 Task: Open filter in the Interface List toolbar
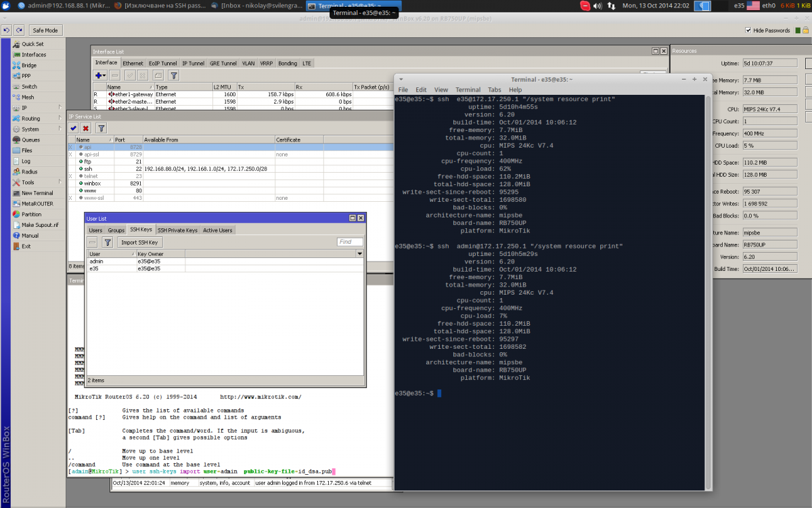(x=173, y=75)
